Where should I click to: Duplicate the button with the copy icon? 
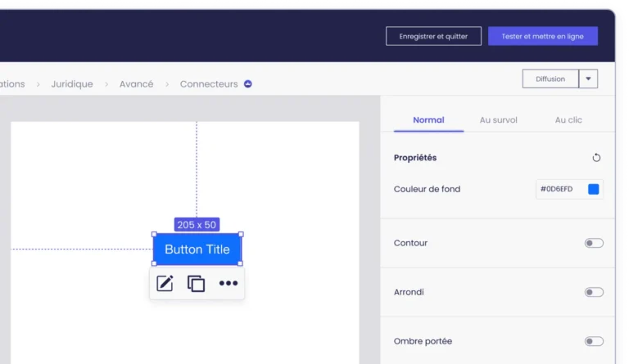[197, 283]
